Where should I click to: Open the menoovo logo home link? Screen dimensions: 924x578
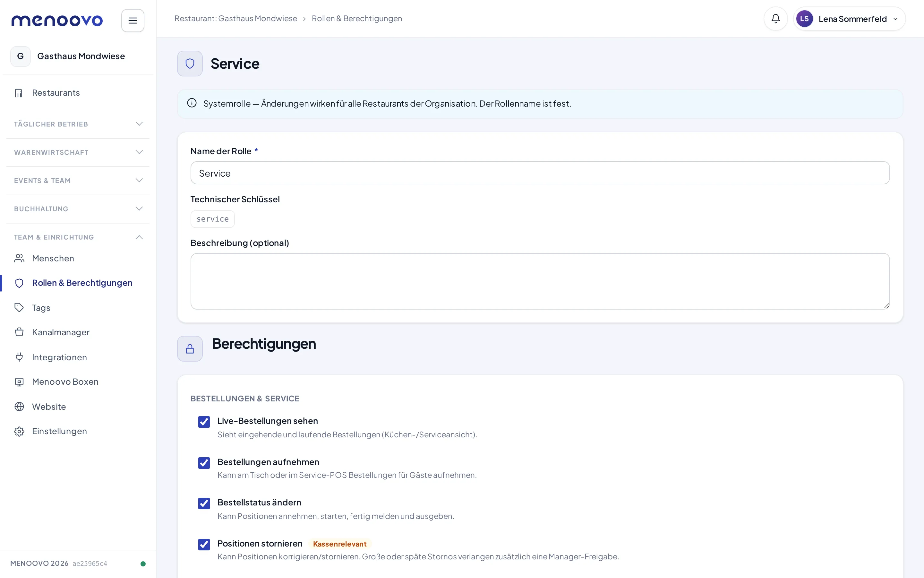pyautogui.click(x=57, y=21)
